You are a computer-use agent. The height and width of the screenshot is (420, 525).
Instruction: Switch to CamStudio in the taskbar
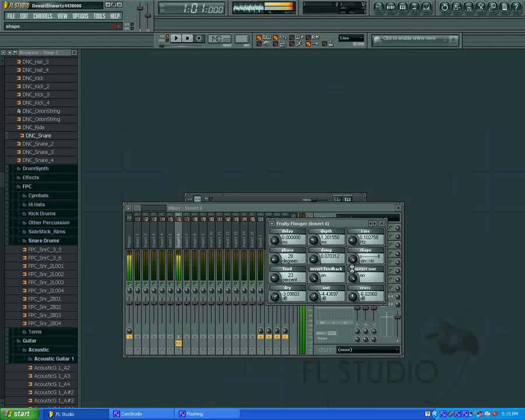coord(142,414)
